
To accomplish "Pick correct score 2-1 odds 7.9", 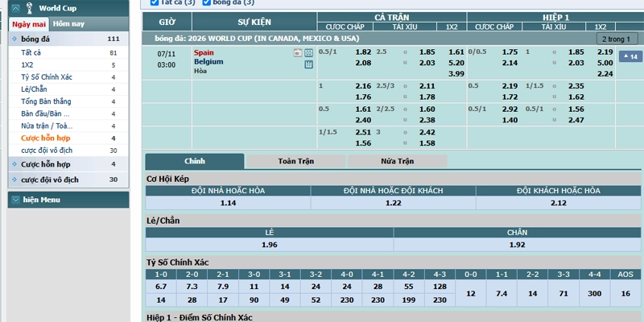I will [223, 287].
